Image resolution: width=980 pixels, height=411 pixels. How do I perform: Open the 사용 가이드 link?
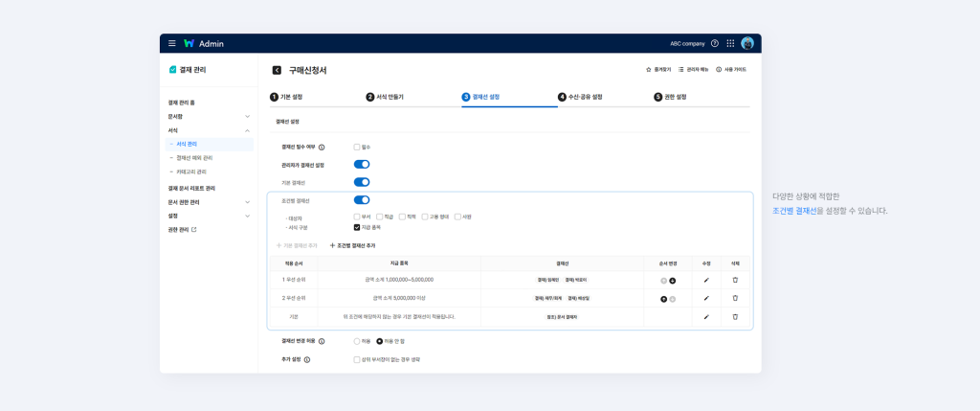731,69
